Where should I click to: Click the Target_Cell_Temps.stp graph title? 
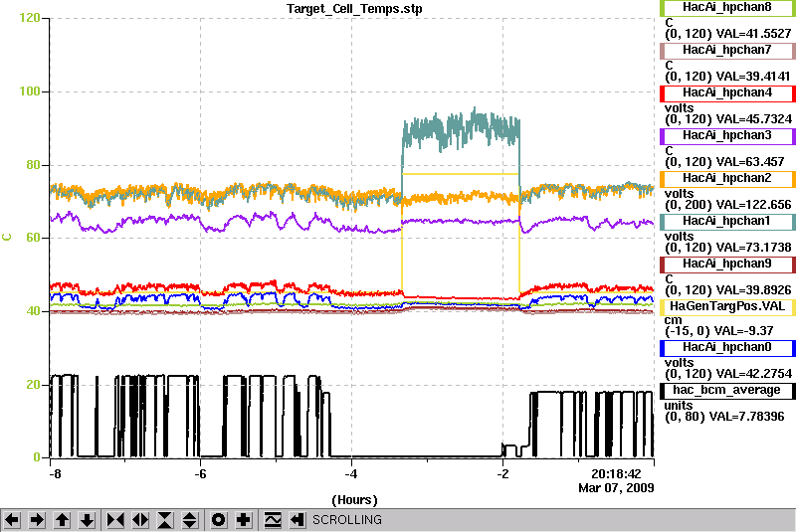click(354, 9)
